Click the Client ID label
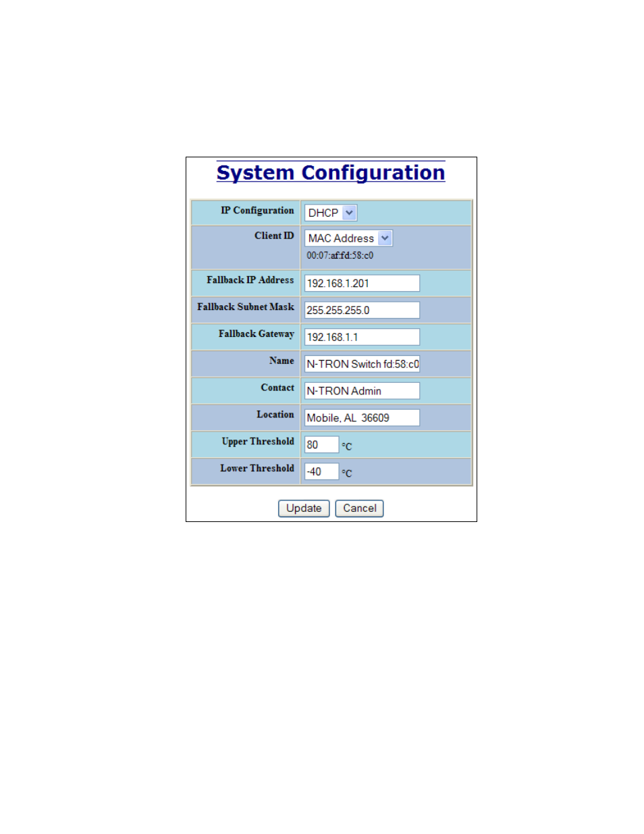This screenshot has height=834, width=644. coord(274,236)
